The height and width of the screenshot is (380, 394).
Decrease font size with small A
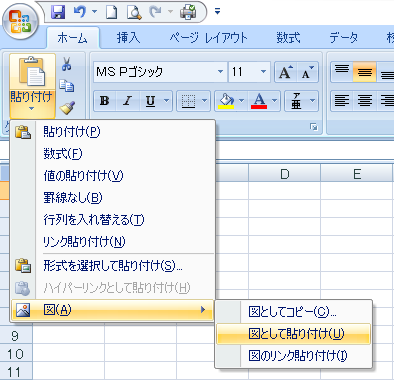[x=308, y=72]
